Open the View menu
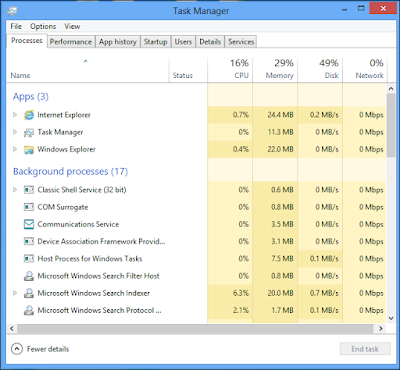 72,26
